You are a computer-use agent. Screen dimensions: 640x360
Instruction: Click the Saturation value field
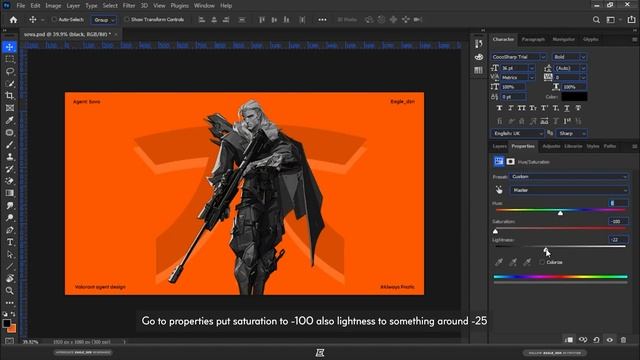(618, 221)
